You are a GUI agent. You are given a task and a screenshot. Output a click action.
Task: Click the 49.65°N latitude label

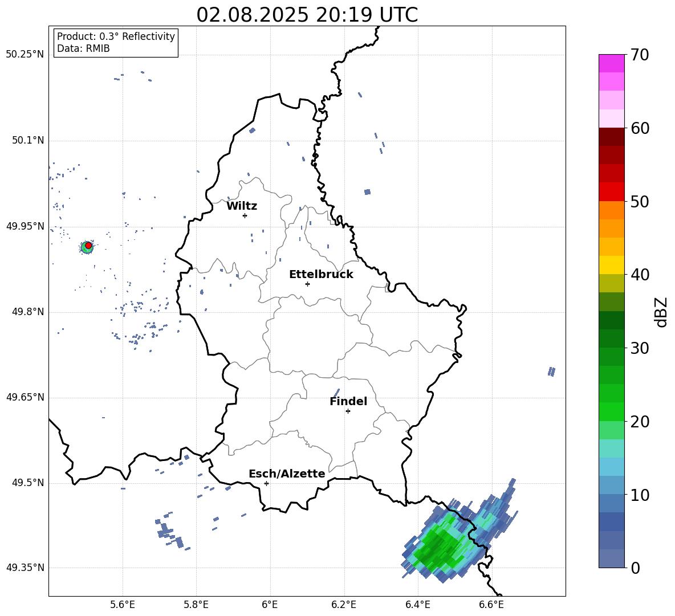tap(25, 397)
